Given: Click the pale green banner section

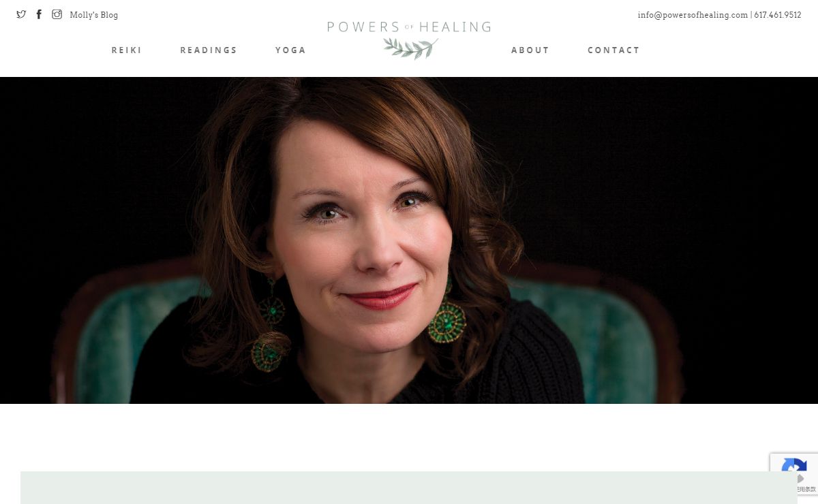Looking at the screenshot, I should click(x=409, y=488).
